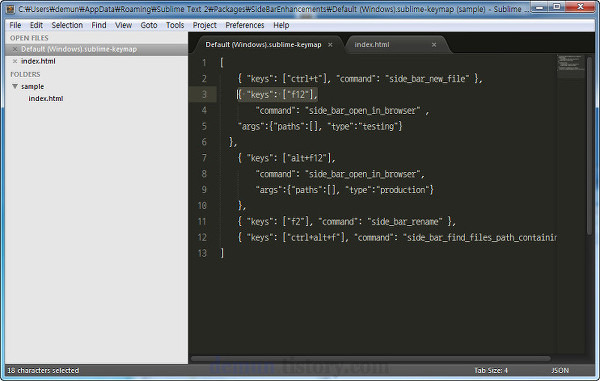Change the Tab Size: 4 setting
The height and width of the screenshot is (381, 600).
pyautogui.click(x=491, y=370)
